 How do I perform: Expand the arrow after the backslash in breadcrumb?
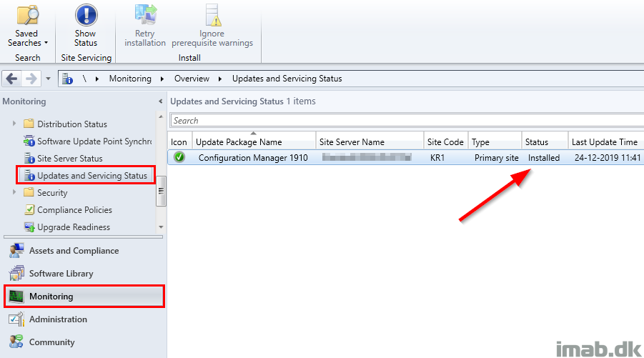pos(97,79)
